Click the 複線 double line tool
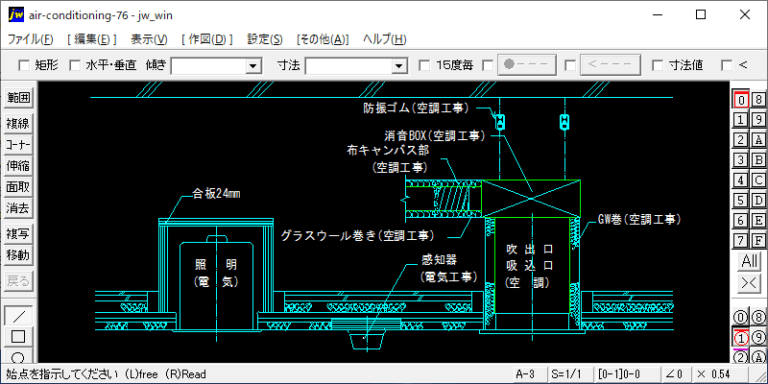 pyautogui.click(x=18, y=123)
